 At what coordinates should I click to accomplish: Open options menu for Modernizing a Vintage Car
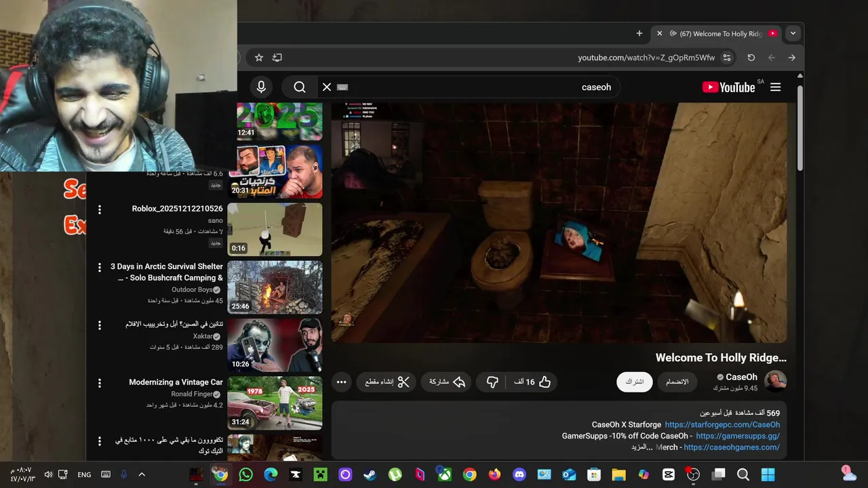100,383
